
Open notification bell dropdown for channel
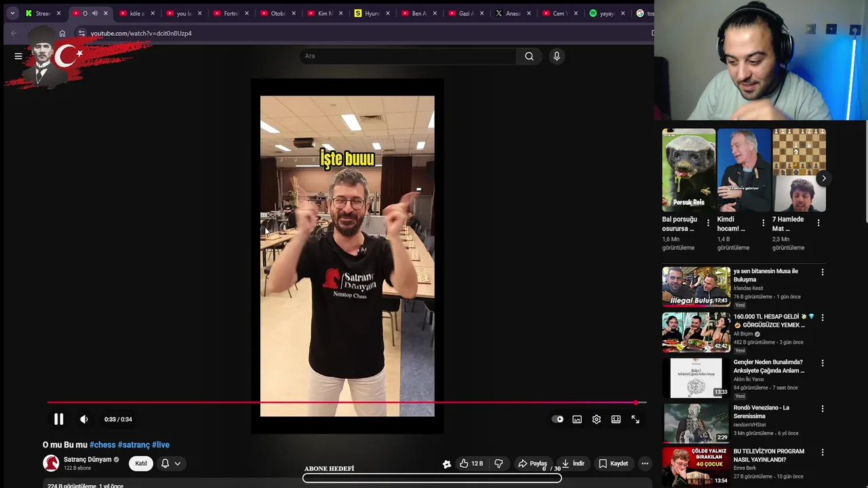click(x=171, y=464)
